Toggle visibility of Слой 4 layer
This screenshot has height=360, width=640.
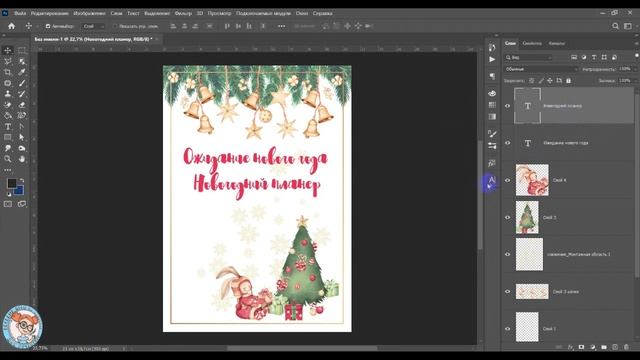[x=508, y=180]
